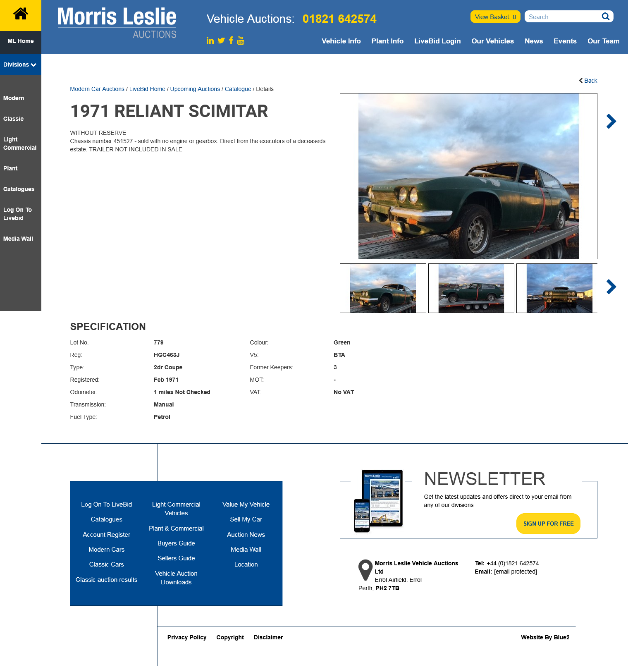The width and height of the screenshot is (628, 672).
Task: Click the email protected address
Action: [x=516, y=572]
